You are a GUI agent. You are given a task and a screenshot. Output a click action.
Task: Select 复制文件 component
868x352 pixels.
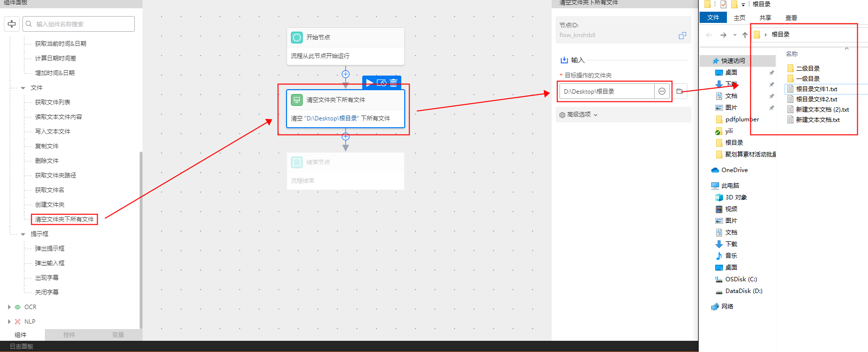47,146
